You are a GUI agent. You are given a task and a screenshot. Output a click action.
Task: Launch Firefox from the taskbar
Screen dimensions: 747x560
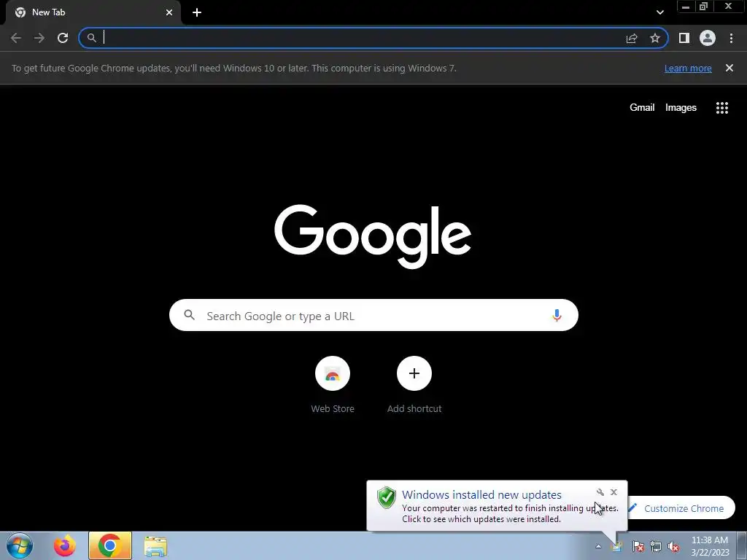click(65, 545)
